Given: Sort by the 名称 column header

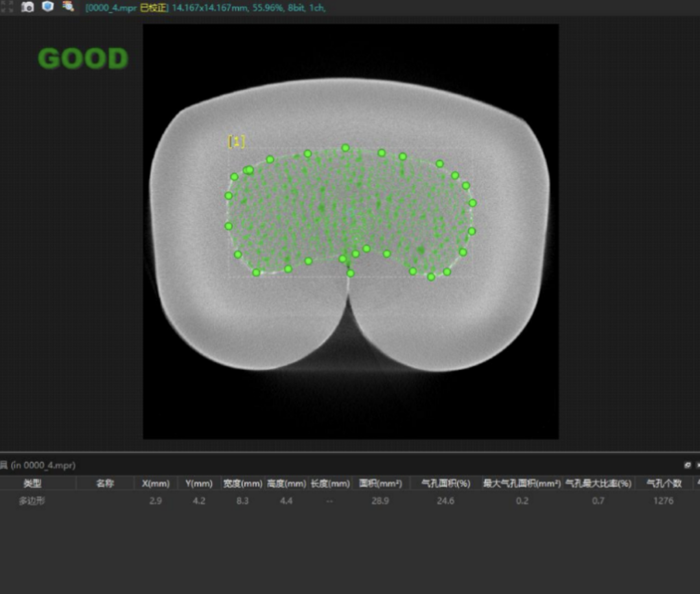Looking at the screenshot, I should [106, 483].
